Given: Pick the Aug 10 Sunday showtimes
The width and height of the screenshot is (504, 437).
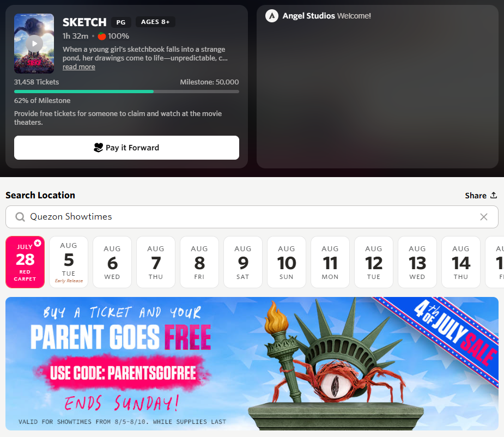Looking at the screenshot, I should click(287, 262).
